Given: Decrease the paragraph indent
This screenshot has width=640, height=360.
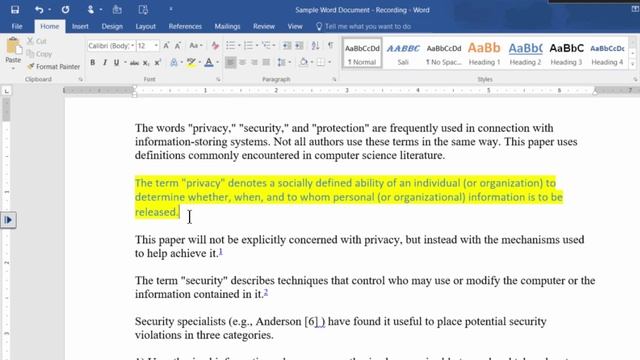Looking at the screenshot, I should click(x=287, y=46).
